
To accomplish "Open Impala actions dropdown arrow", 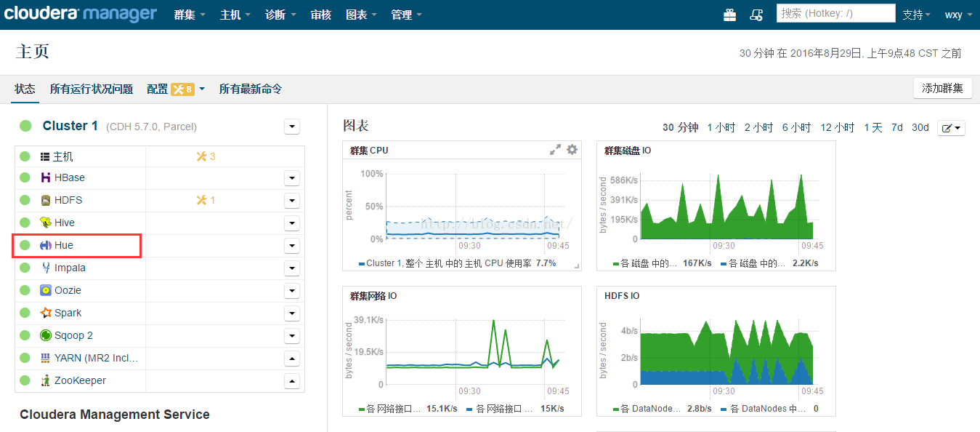I will (292, 268).
